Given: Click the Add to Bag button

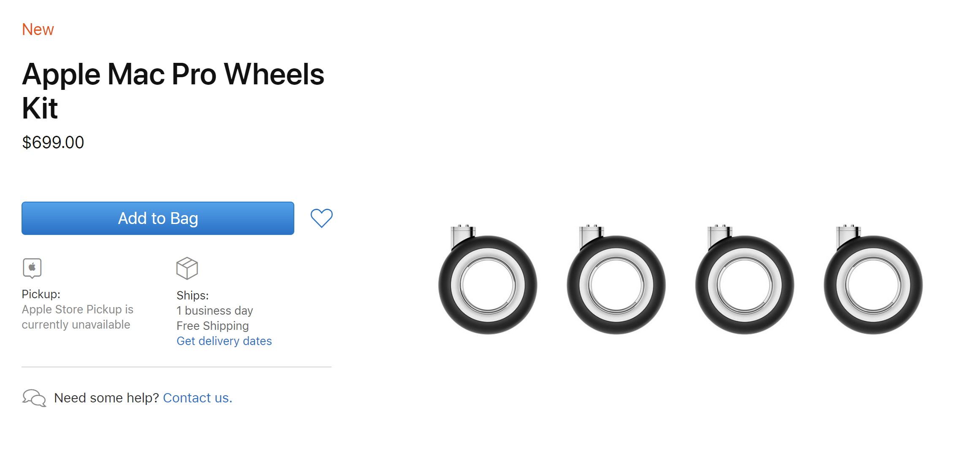Looking at the screenshot, I should coord(158,218).
